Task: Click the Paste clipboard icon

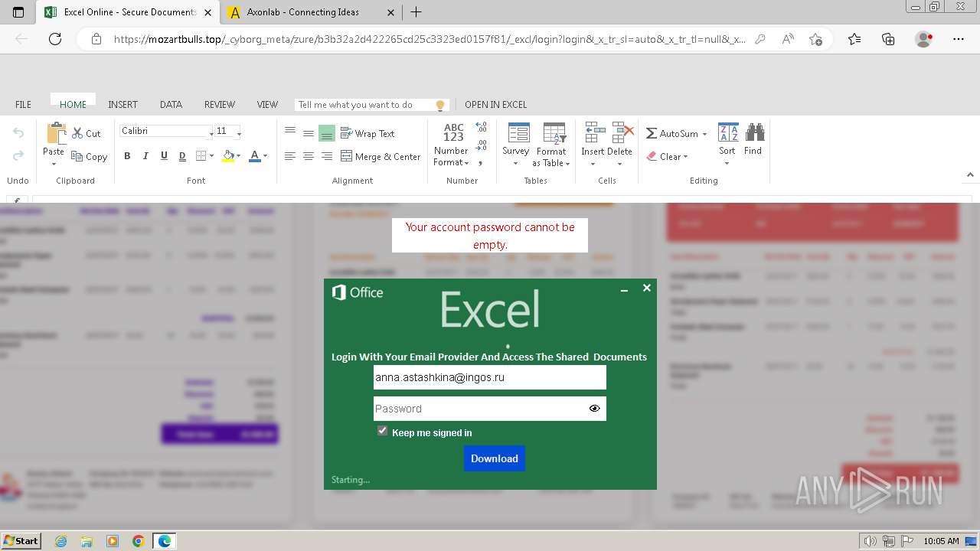Action: [x=56, y=133]
